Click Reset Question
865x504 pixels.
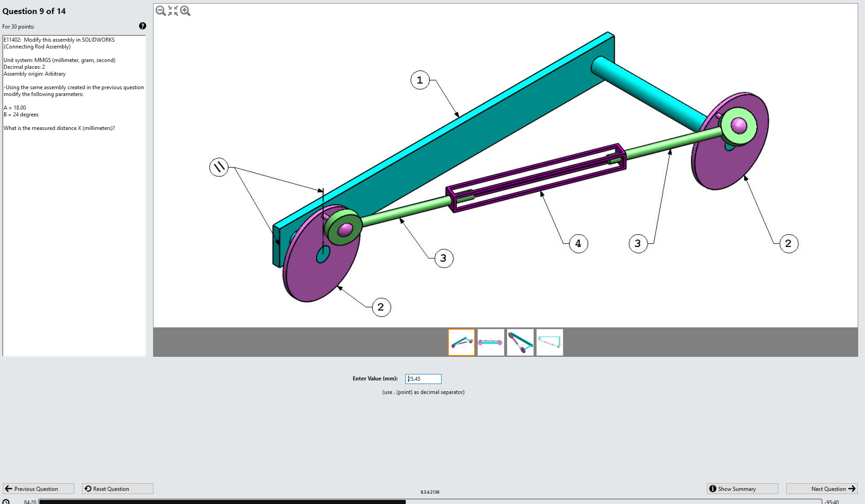(x=117, y=489)
